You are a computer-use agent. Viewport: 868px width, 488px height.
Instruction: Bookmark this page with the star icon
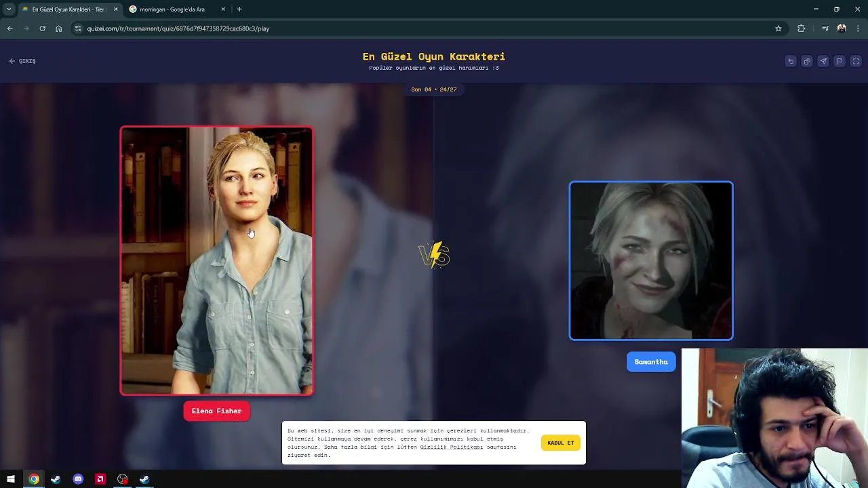click(778, 28)
